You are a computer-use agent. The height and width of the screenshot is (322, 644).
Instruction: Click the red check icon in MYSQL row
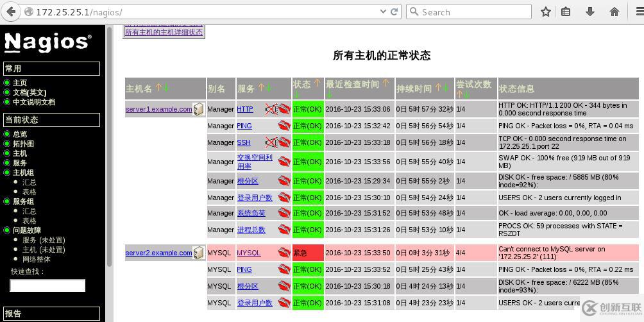click(284, 253)
